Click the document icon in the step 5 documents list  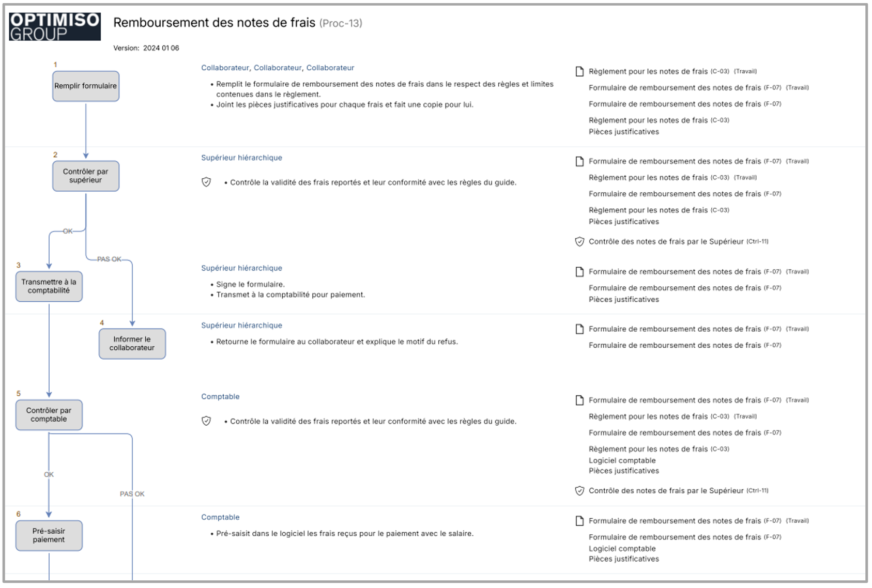click(579, 400)
